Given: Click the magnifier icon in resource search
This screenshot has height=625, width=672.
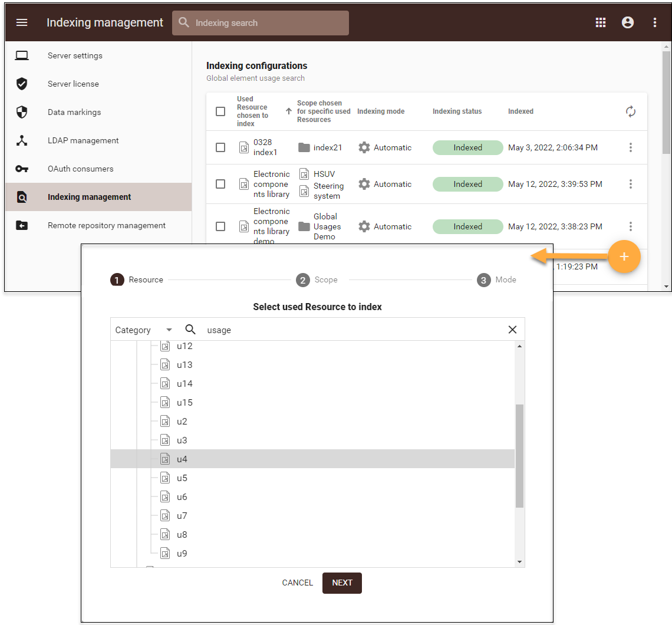Looking at the screenshot, I should click(190, 329).
